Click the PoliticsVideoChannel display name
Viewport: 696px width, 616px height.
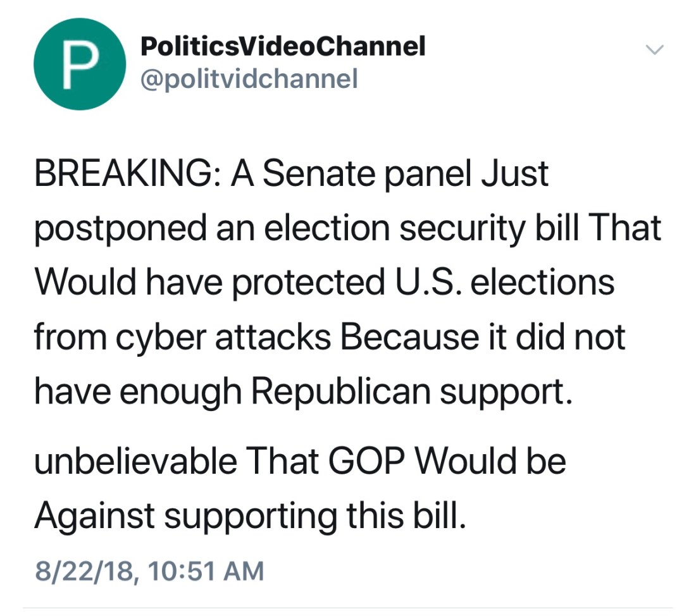(282, 46)
